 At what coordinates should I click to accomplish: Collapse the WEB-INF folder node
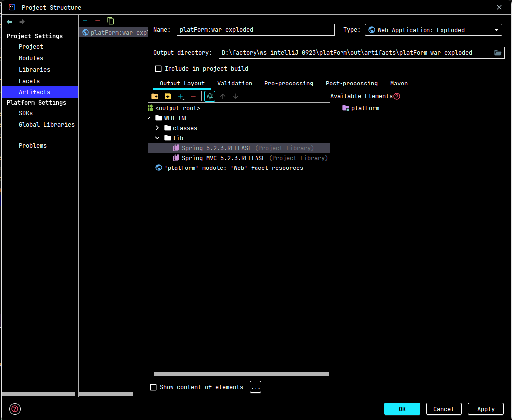[150, 118]
